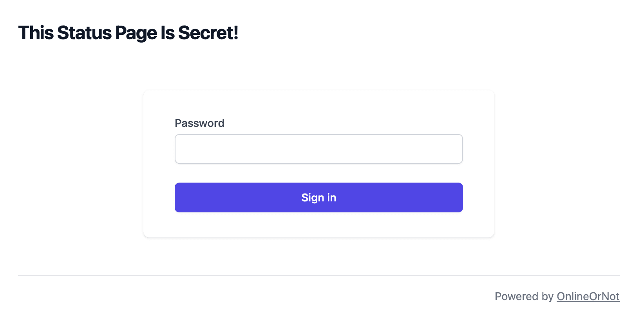Click the Powered by footer text
Screen dimensions: 644x326
point(525,296)
